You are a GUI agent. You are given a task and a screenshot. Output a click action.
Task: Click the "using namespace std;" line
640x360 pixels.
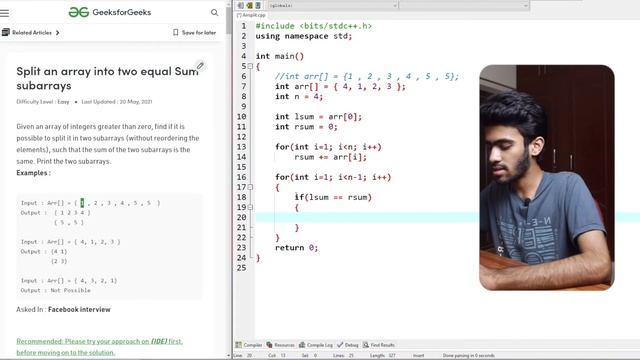point(304,36)
